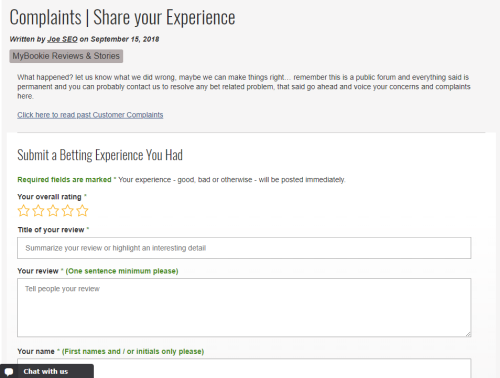Click here to read past Customer Complaints
The height and width of the screenshot is (378, 500).
point(90,115)
